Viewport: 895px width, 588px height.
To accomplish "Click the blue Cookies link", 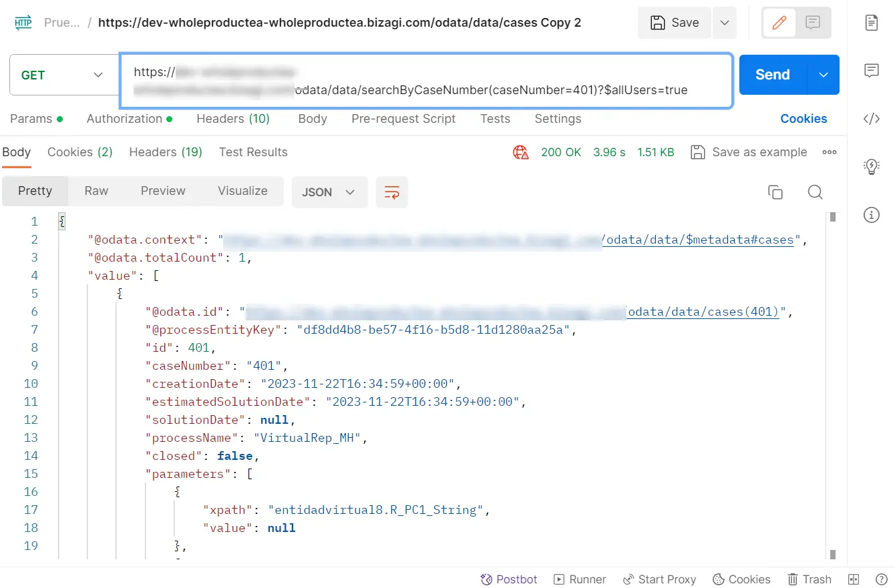I will 803,119.
